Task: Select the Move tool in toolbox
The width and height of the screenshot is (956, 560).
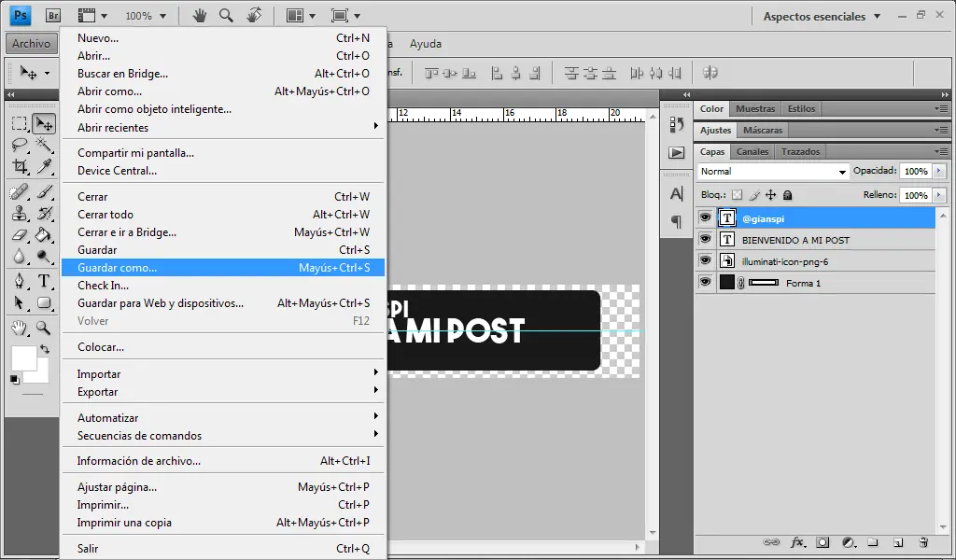Action: (44, 124)
